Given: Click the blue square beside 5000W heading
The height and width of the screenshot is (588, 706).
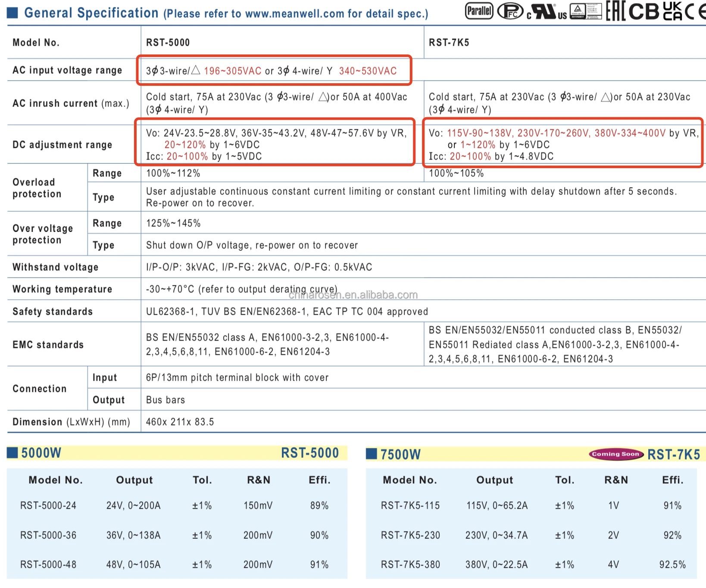Looking at the screenshot, I should 12,453.
